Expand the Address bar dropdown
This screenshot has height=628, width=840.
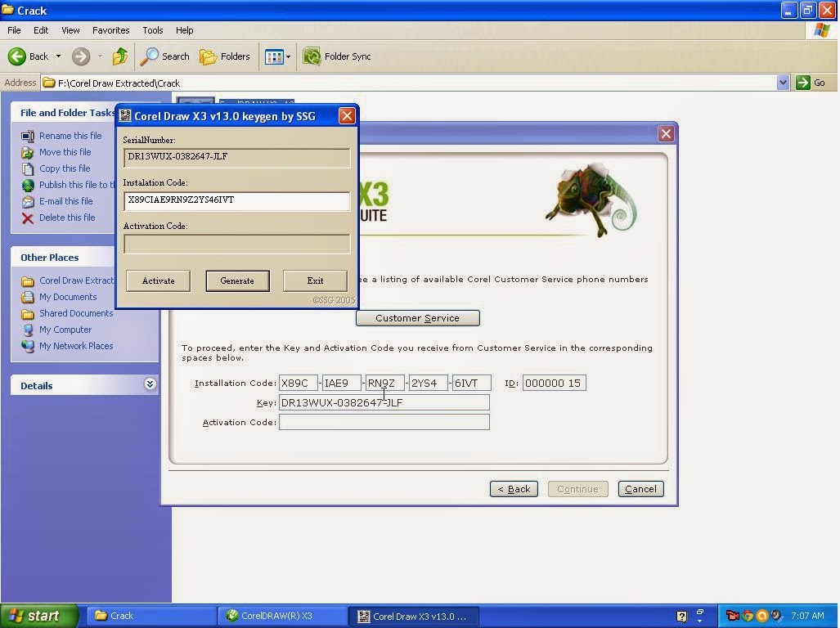coord(783,83)
